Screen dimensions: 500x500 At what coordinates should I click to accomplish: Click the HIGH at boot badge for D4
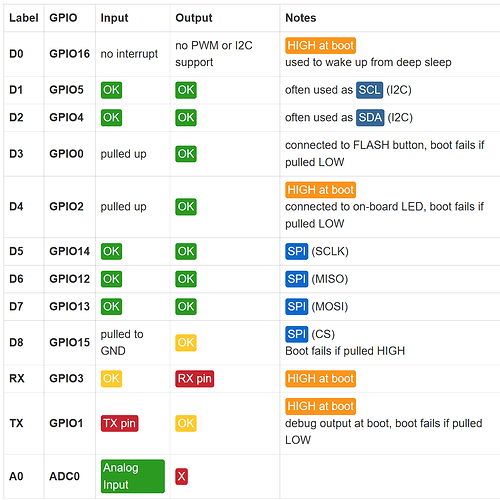(x=320, y=190)
